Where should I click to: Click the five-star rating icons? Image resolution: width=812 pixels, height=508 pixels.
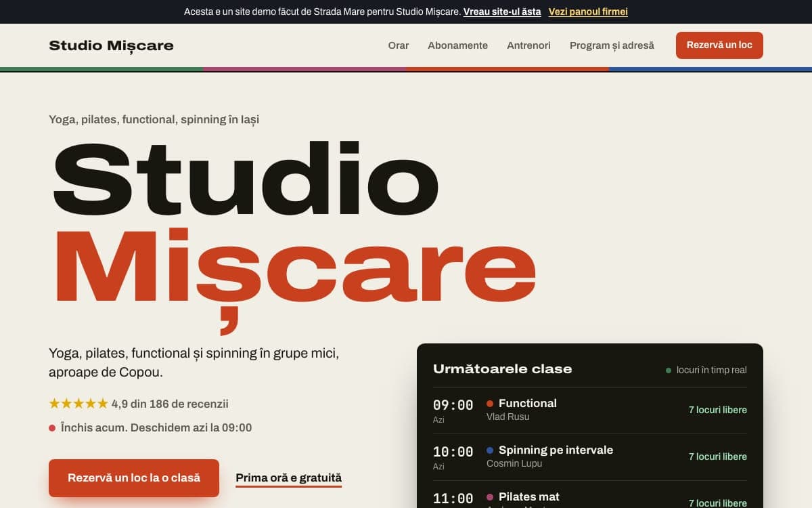[x=78, y=404]
